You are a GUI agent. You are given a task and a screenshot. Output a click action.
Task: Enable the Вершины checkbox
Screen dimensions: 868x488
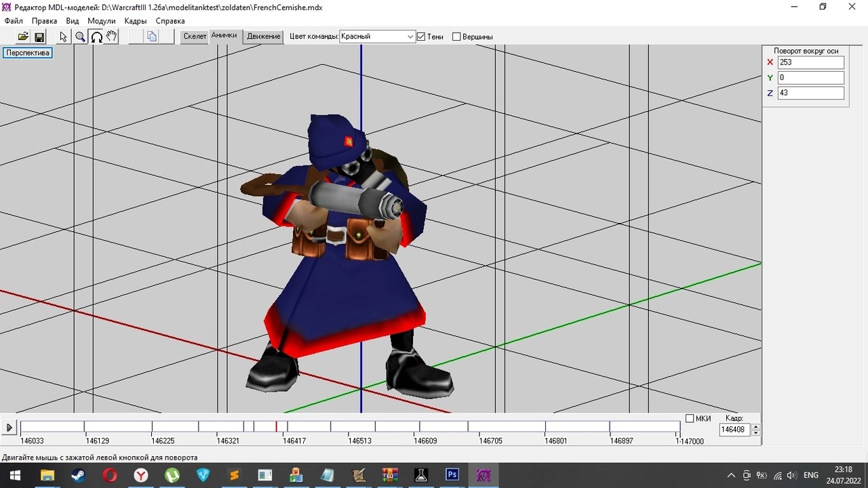(x=456, y=37)
